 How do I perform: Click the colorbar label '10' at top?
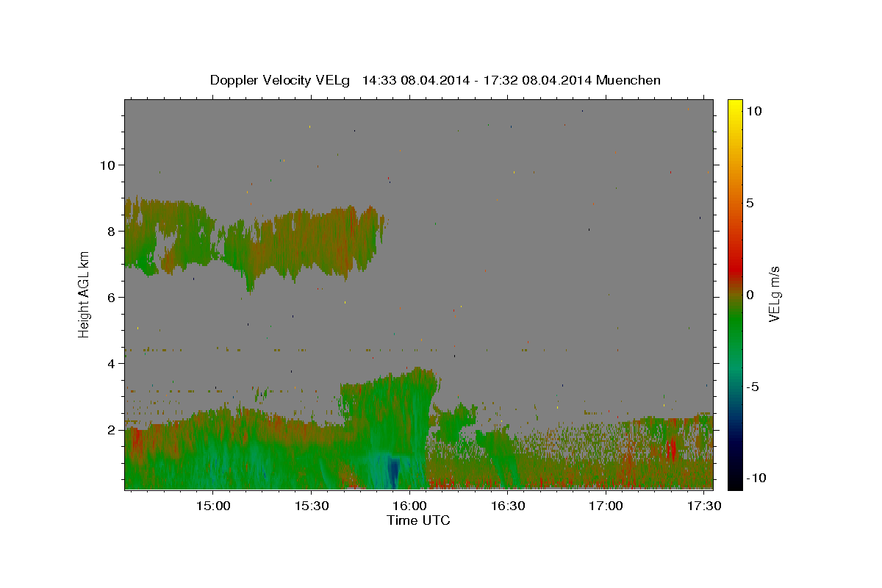pos(753,111)
